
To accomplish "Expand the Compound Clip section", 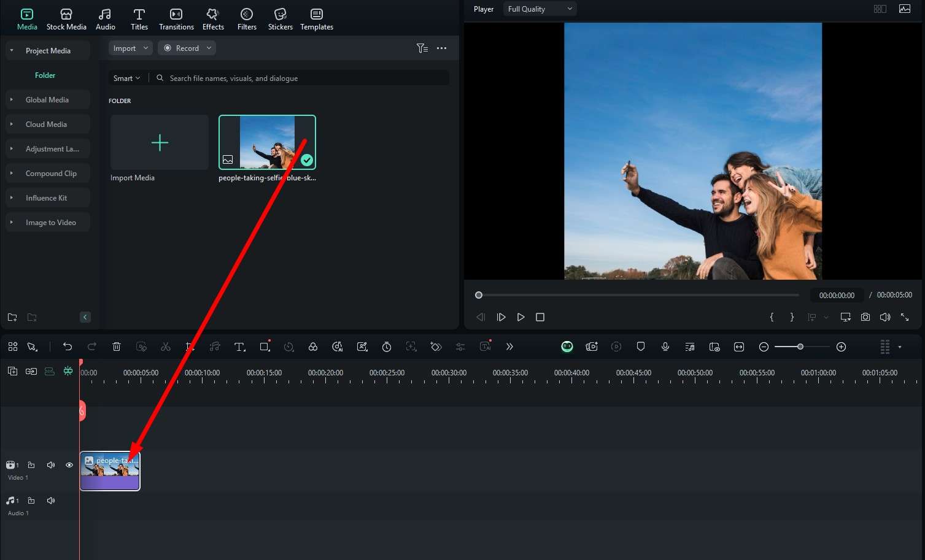I will [x=12, y=173].
